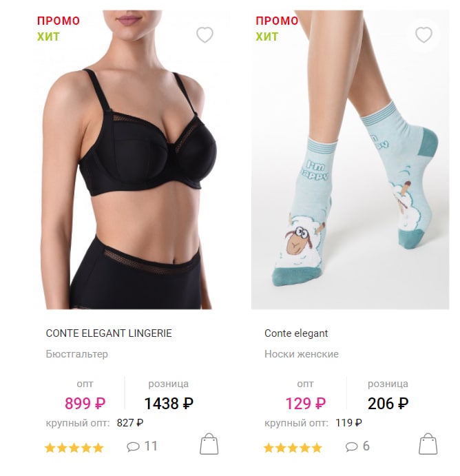Click the 206 ₽ retail price
The image size is (460, 476).
[388, 404]
